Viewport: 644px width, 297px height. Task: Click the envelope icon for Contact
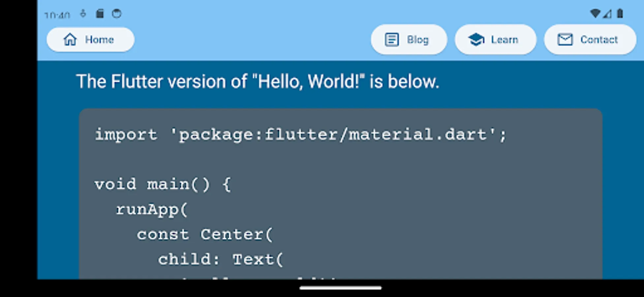565,40
